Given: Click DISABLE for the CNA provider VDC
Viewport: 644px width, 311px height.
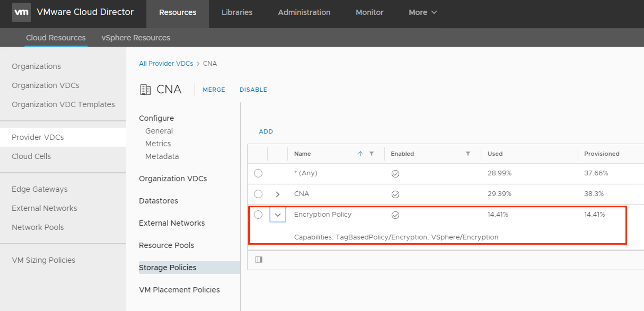Looking at the screenshot, I should click(253, 90).
